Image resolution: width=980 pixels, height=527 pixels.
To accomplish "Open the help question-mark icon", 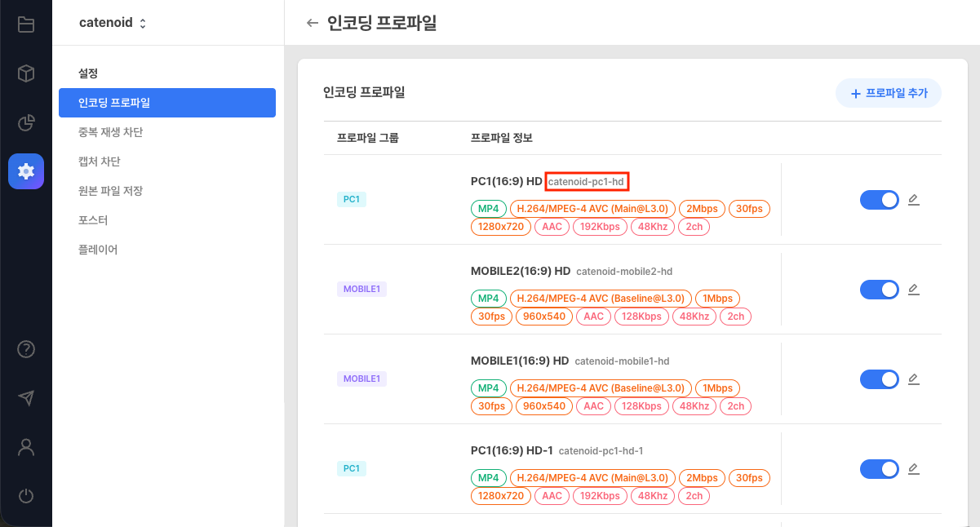I will coord(26,349).
